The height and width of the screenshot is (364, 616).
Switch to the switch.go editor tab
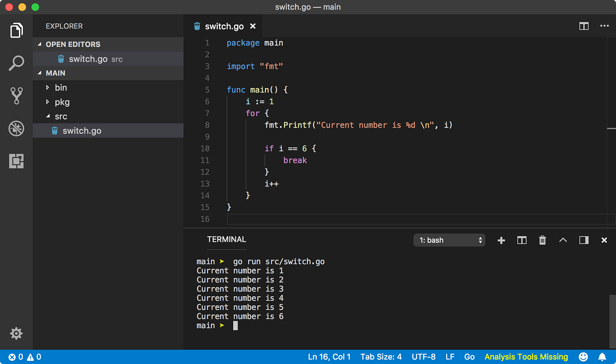click(x=224, y=26)
